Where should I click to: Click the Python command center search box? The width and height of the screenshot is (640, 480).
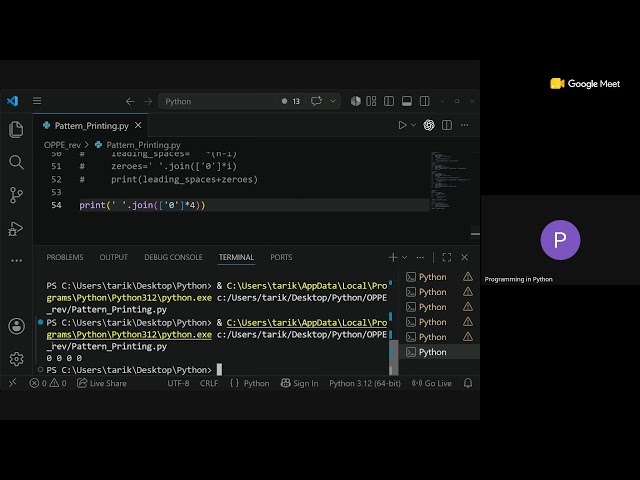(216, 101)
